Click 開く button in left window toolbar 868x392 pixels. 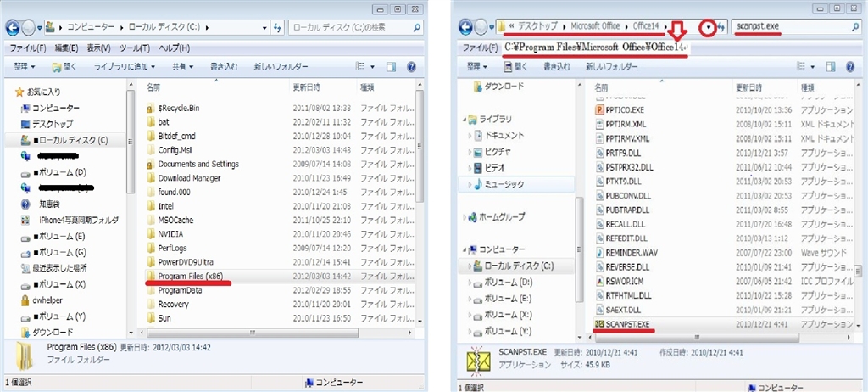click(64, 66)
